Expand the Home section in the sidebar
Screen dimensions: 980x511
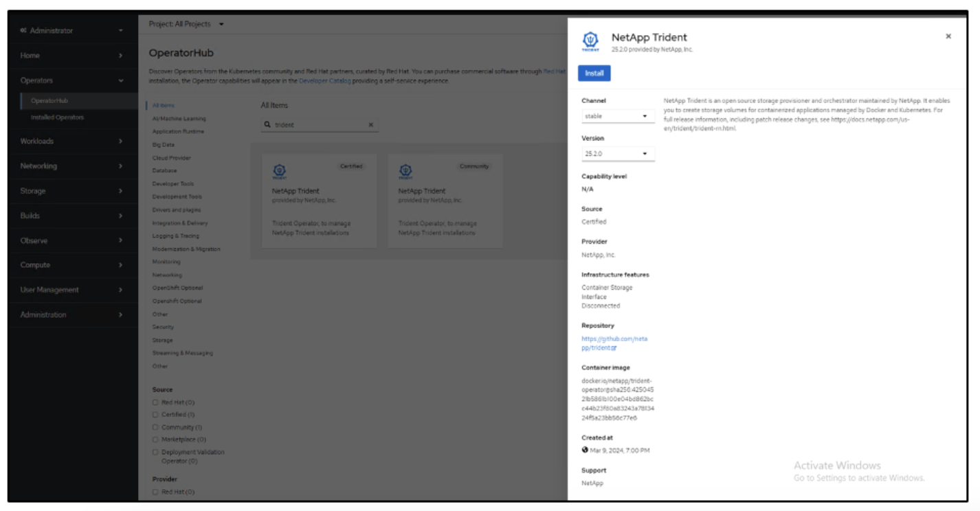[x=72, y=56]
